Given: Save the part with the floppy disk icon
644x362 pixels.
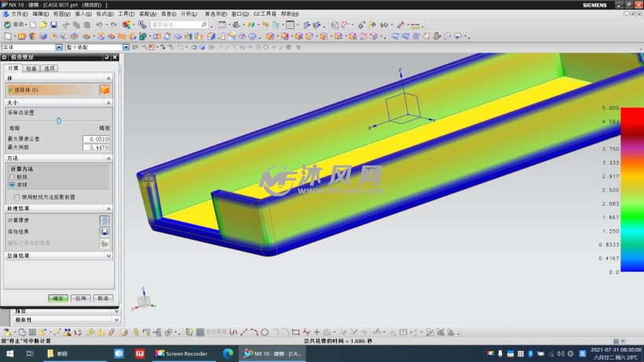Looking at the screenshot, I should [x=53, y=25].
